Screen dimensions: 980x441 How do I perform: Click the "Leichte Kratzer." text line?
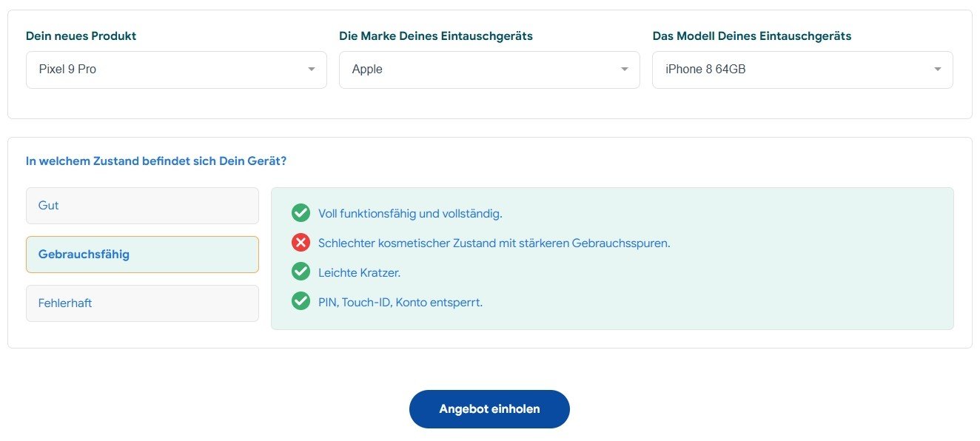point(359,272)
